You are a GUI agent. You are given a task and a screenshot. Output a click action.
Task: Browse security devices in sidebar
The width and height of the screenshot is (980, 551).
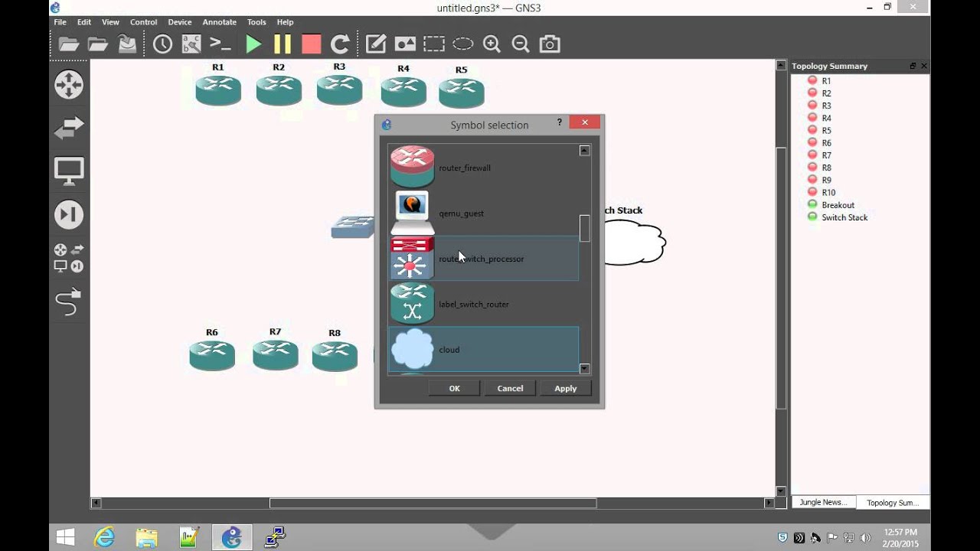point(69,215)
